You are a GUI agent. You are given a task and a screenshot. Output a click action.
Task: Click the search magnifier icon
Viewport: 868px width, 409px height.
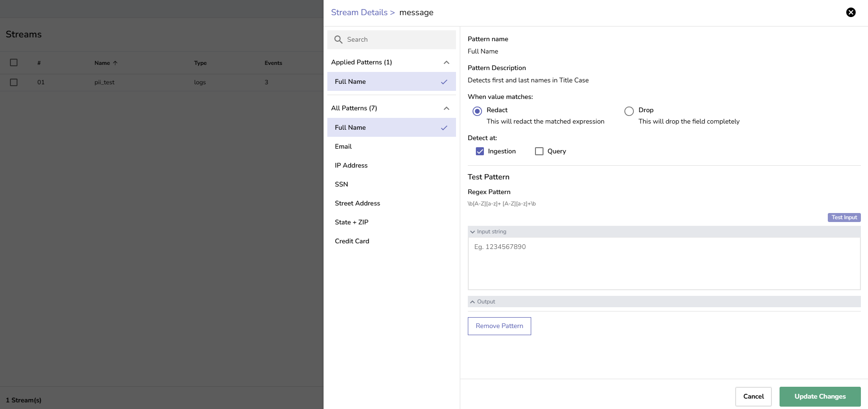tap(338, 40)
